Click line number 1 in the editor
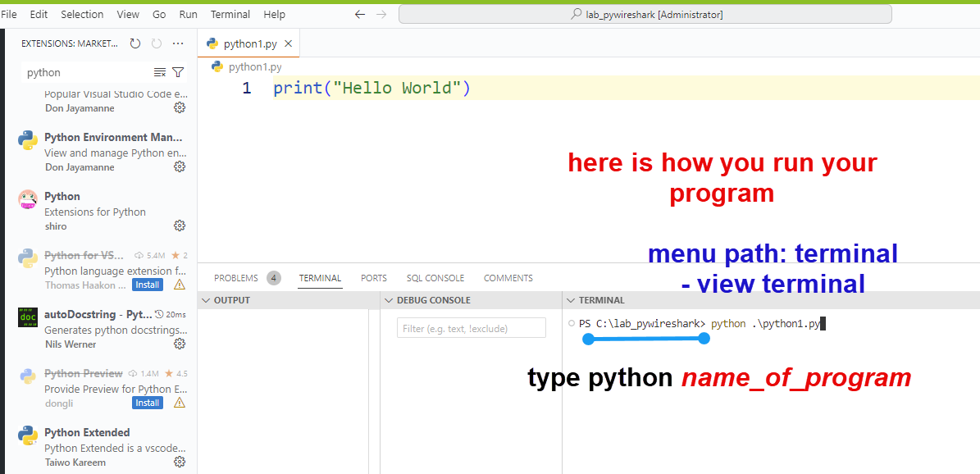 tap(247, 89)
